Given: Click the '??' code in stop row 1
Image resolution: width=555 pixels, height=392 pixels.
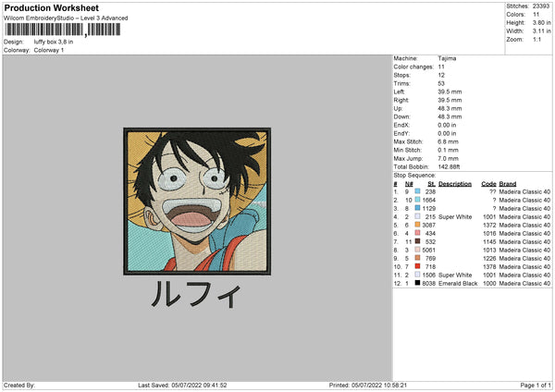Looking at the screenshot, I should tap(493, 191).
